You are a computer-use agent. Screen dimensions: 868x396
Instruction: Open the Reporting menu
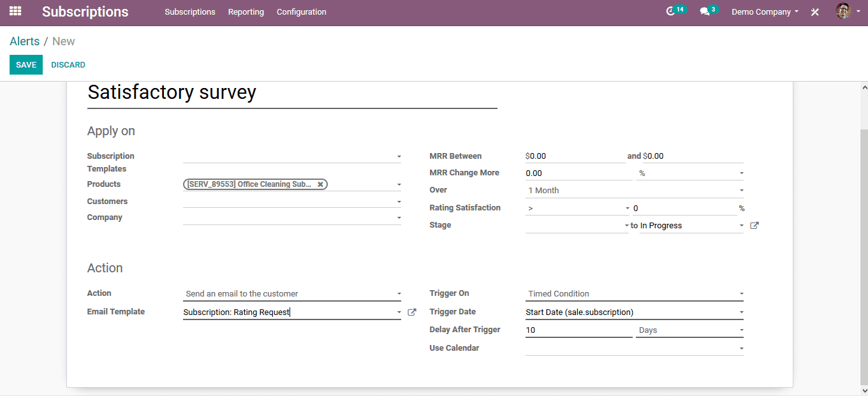tap(246, 12)
